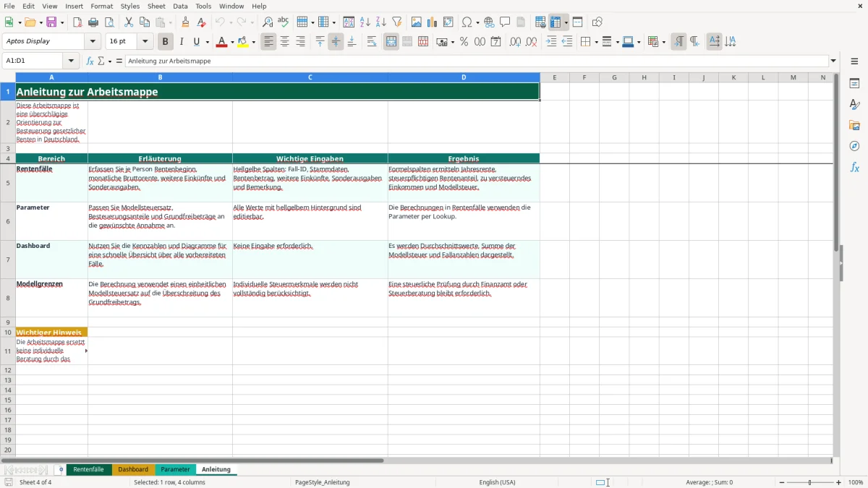Image resolution: width=868 pixels, height=488 pixels.
Task: Open the sidebar Gallery panel
Action: click(854, 125)
